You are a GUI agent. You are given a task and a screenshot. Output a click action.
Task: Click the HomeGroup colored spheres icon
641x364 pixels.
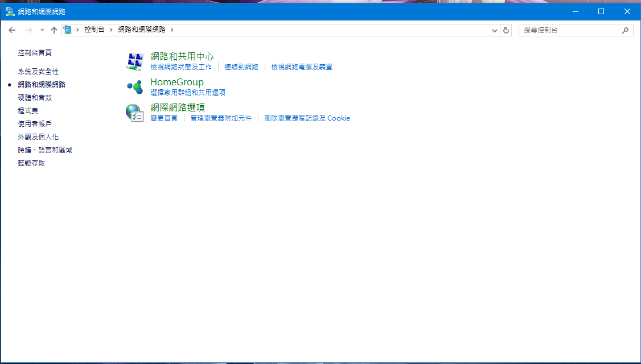tap(134, 87)
